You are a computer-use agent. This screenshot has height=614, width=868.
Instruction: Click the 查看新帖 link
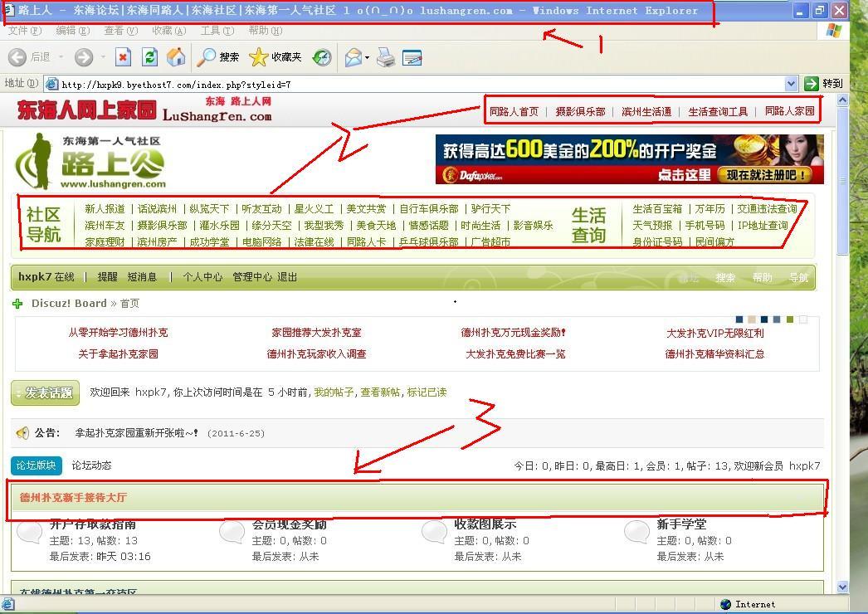click(x=380, y=392)
